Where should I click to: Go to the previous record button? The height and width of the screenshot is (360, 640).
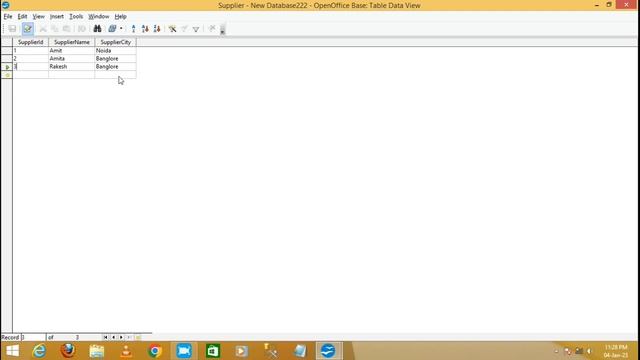(x=113, y=337)
